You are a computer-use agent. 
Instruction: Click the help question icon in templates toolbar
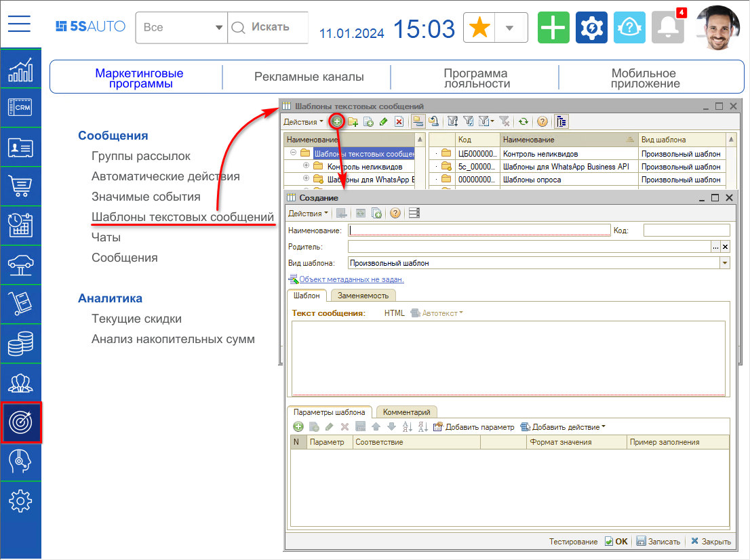542,121
